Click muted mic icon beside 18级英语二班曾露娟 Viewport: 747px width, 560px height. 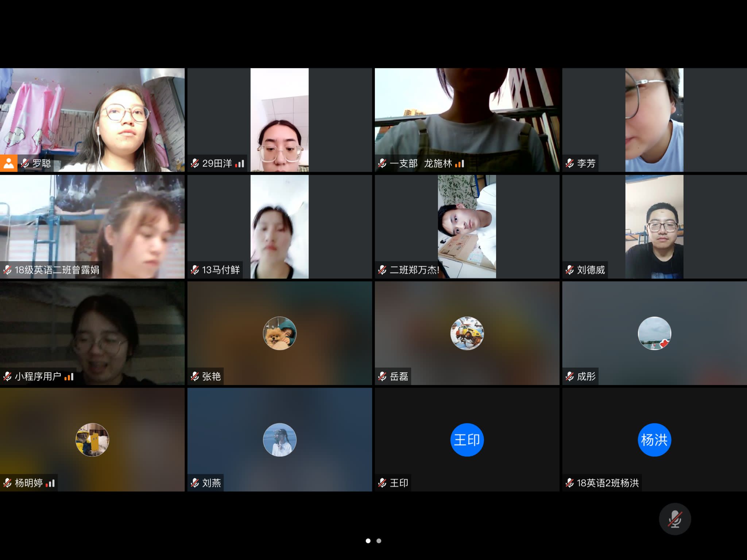(x=7, y=270)
